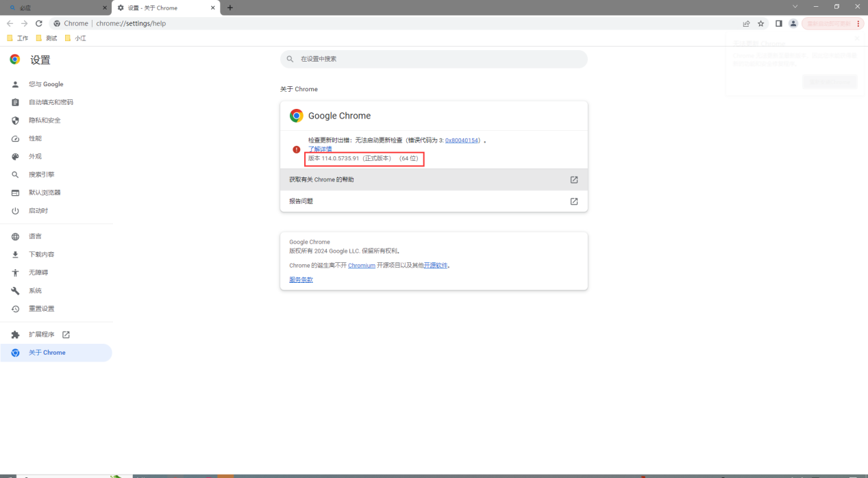Open the profile avatar icon
The image size is (868, 478).
point(793,23)
